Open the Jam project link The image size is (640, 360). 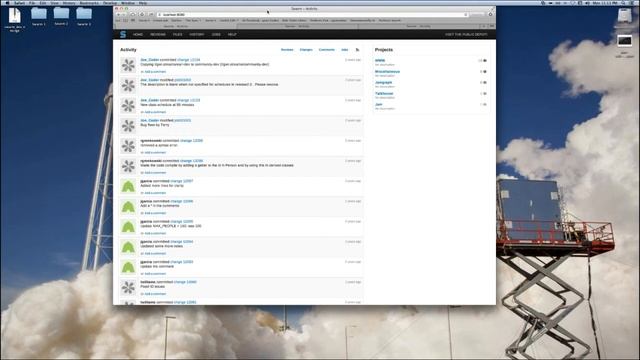click(x=378, y=104)
